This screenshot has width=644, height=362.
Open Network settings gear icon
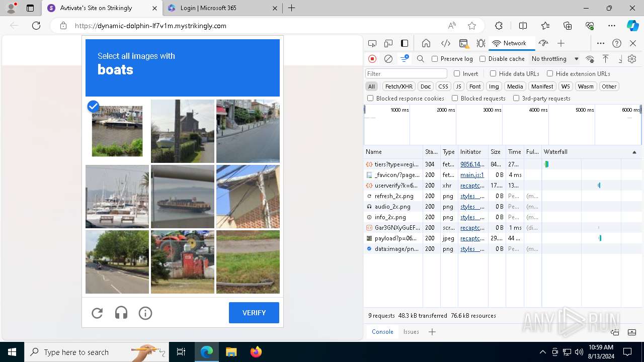click(632, 59)
